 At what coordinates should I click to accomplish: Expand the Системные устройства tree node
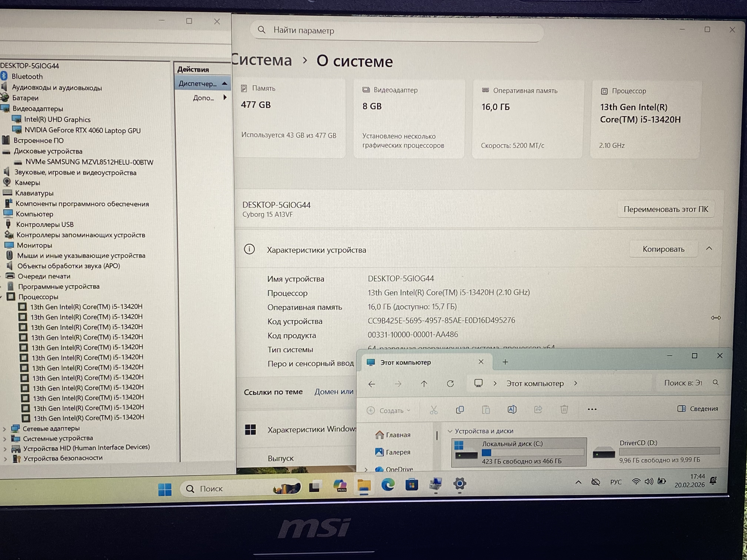tap(4, 439)
